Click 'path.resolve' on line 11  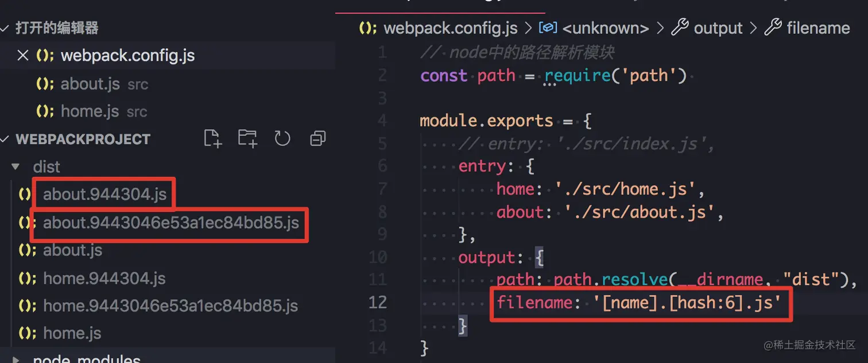[610, 280]
